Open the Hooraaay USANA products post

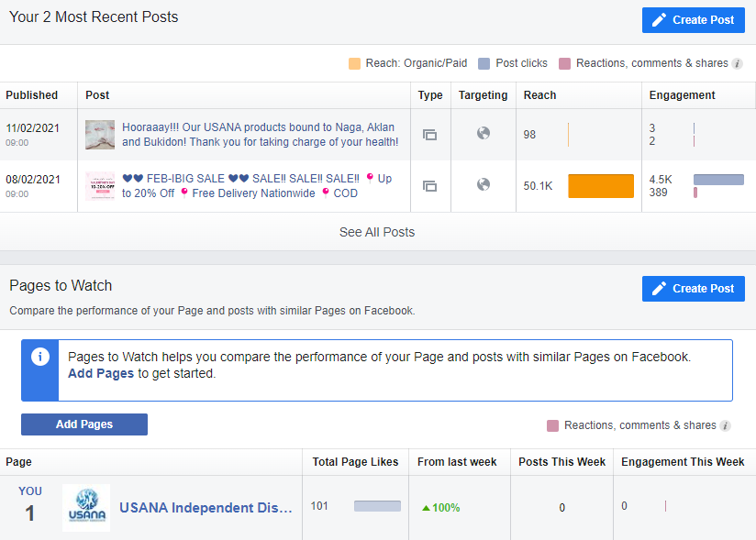click(x=260, y=135)
